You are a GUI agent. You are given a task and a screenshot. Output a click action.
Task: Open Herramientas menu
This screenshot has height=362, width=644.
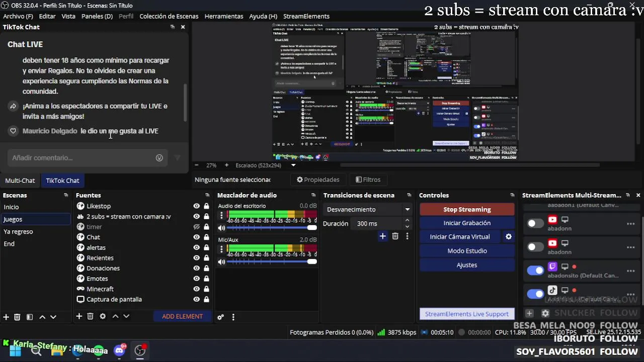224,16
